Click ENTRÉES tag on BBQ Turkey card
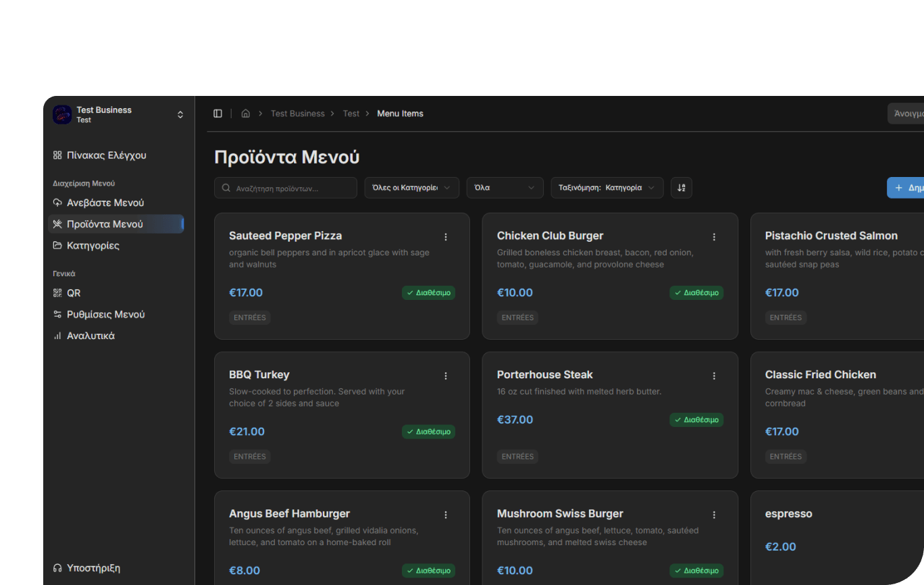924x585 pixels. point(250,457)
